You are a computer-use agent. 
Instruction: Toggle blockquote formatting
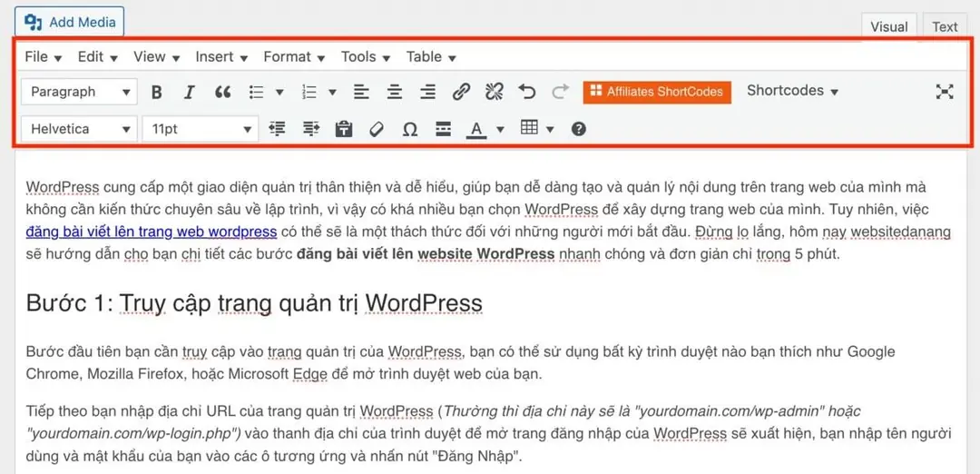222,92
